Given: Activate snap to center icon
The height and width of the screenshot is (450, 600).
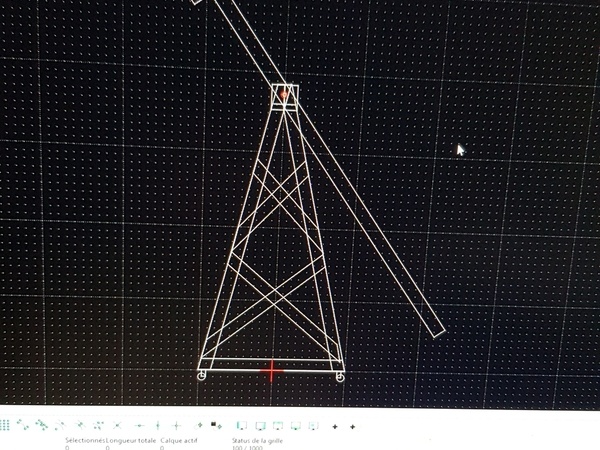Looking at the screenshot, I should coord(60,426).
